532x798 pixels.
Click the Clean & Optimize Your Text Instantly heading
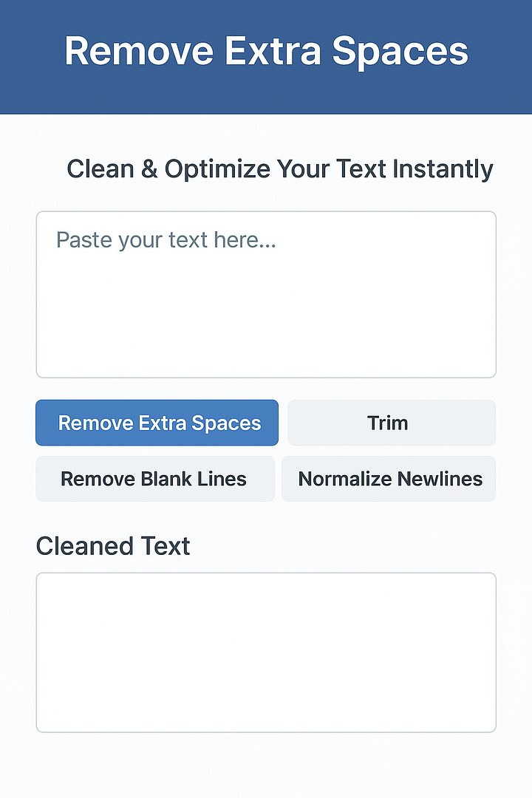(x=280, y=169)
